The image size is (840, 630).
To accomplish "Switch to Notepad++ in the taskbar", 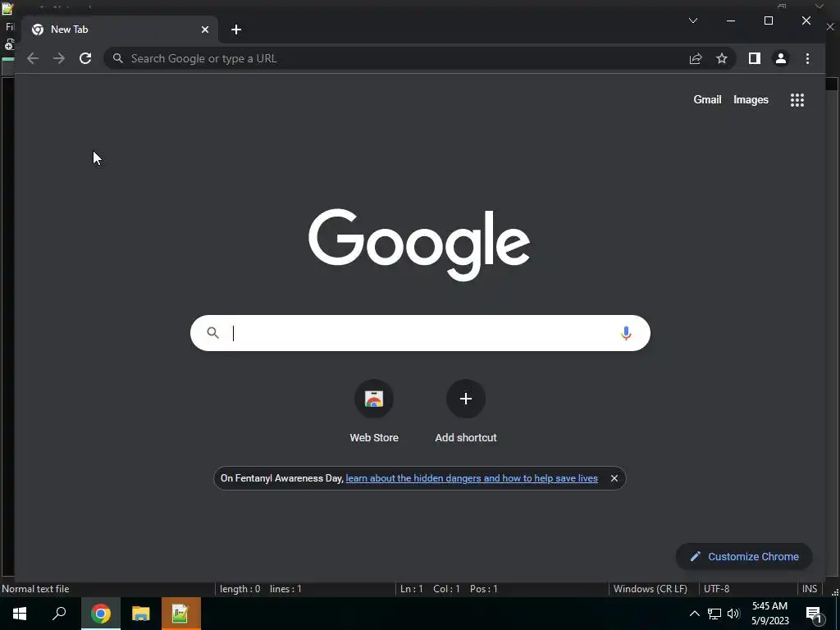I will point(180,614).
